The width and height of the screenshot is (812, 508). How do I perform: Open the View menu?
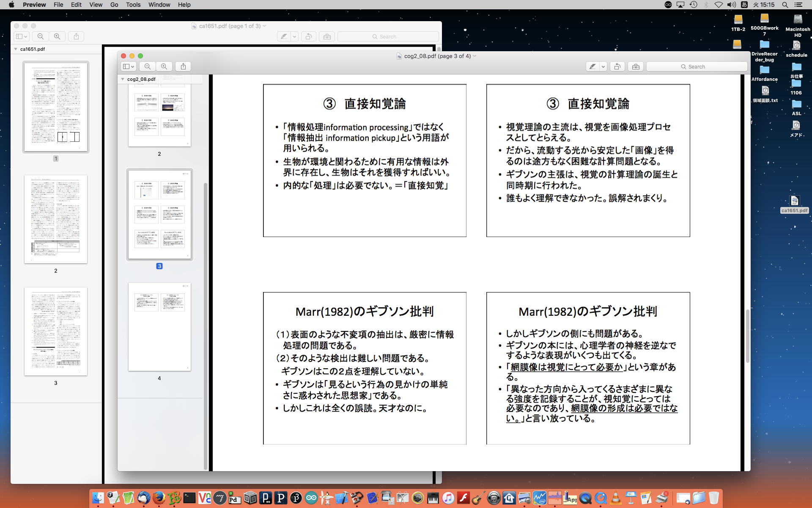[96, 5]
